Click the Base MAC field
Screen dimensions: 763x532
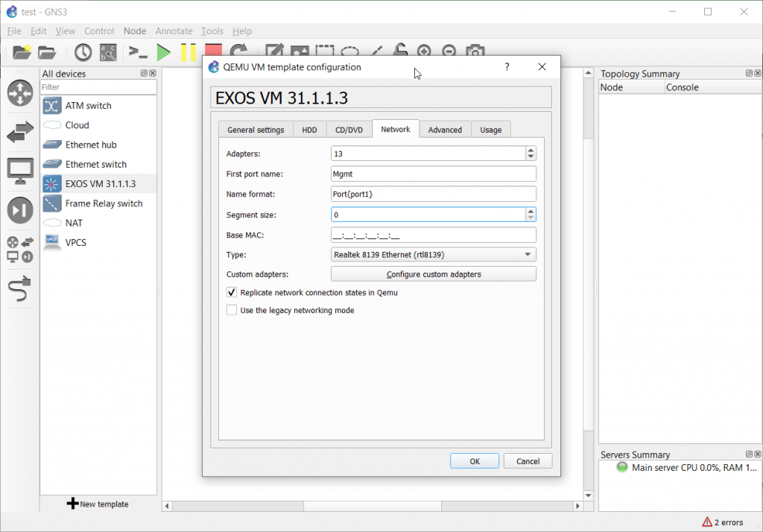[434, 235]
